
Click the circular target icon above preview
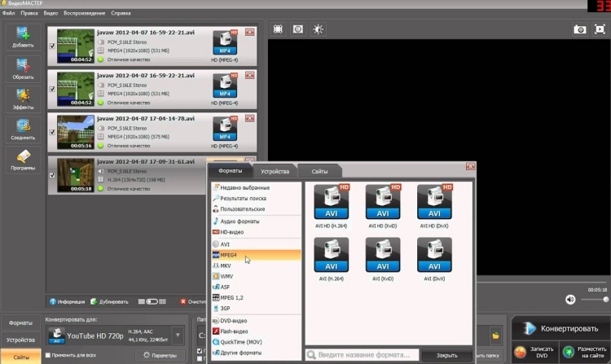coord(298,29)
